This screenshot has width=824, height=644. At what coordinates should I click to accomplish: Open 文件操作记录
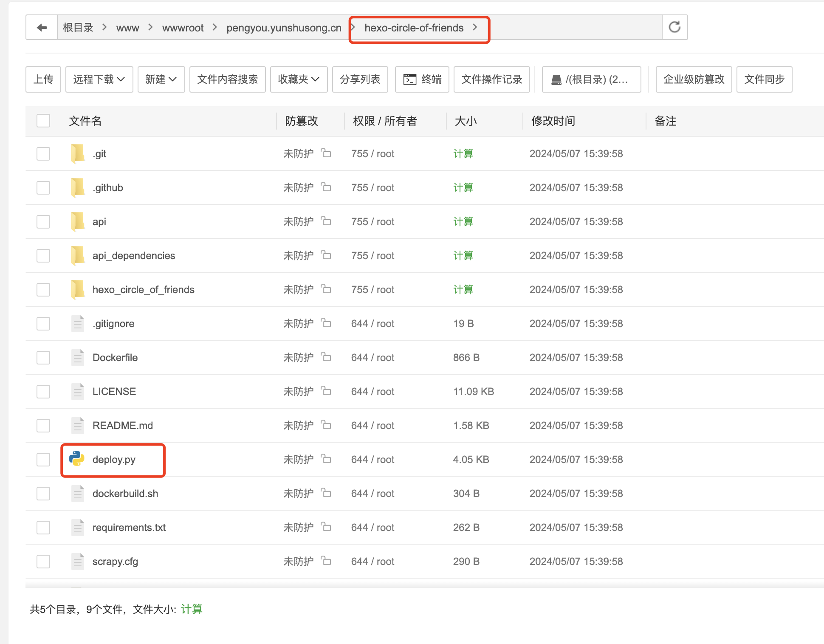click(x=491, y=79)
